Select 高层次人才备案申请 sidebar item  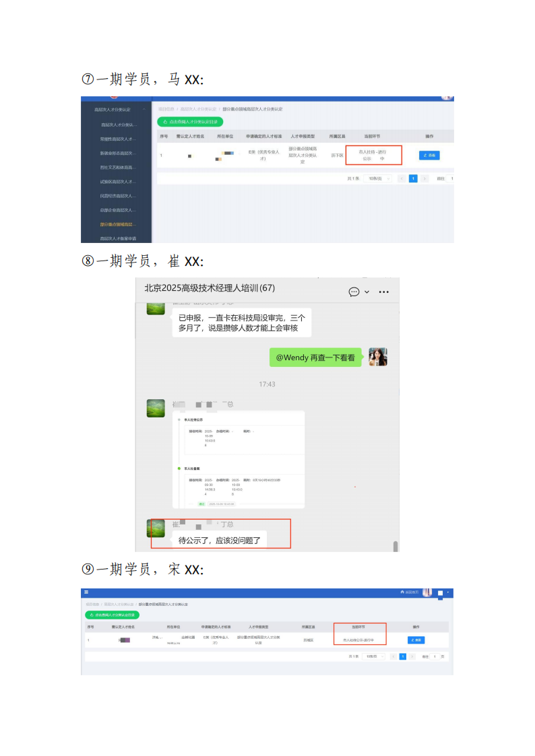pos(117,238)
